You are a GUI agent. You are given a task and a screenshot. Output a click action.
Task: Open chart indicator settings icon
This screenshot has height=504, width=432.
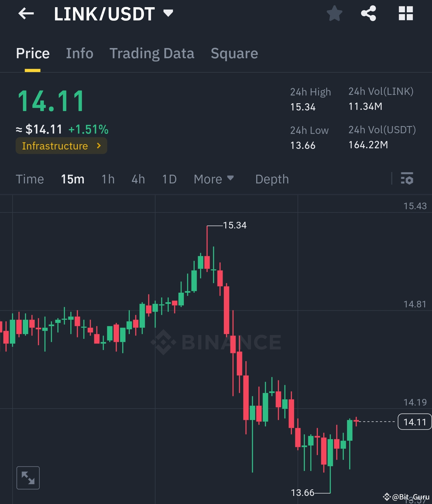pyautogui.click(x=407, y=179)
